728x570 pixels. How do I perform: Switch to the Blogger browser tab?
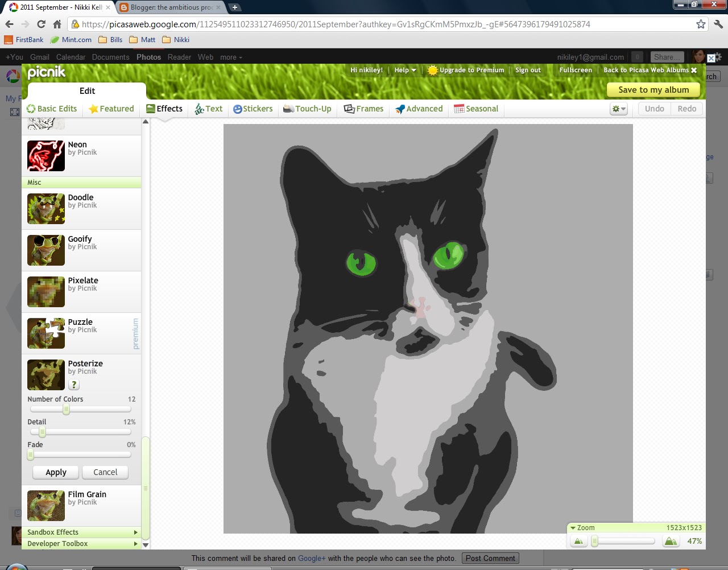point(170,7)
